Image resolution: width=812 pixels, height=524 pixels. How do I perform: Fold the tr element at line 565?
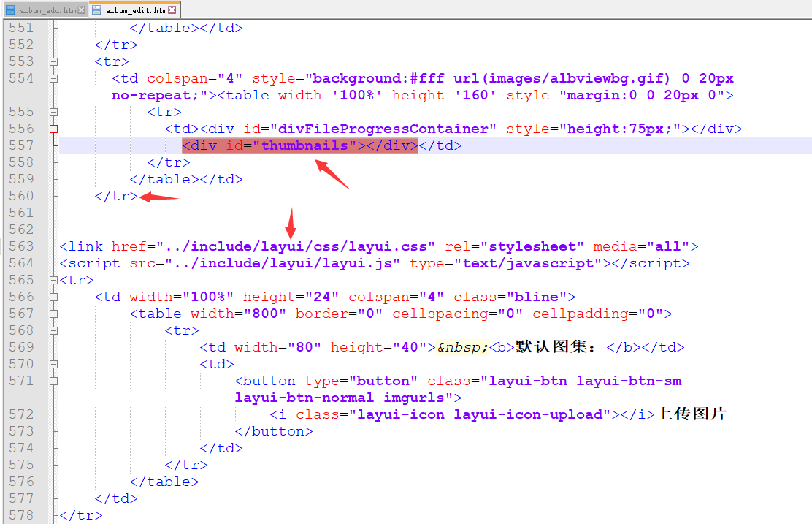click(53, 280)
